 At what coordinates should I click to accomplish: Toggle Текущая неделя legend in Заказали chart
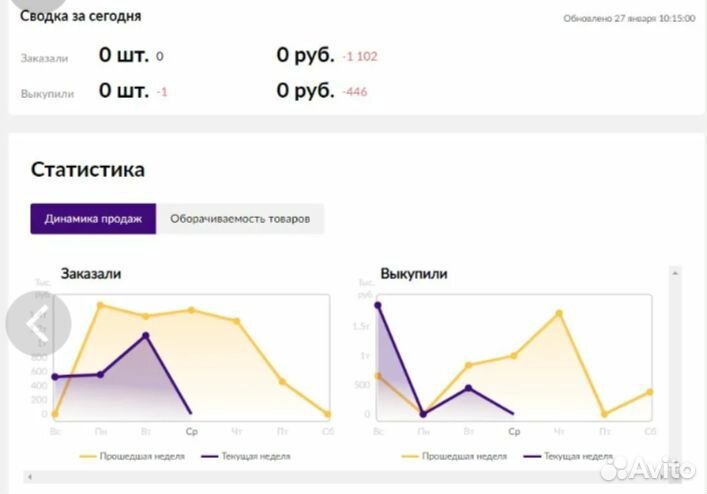click(x=246, y=456)
